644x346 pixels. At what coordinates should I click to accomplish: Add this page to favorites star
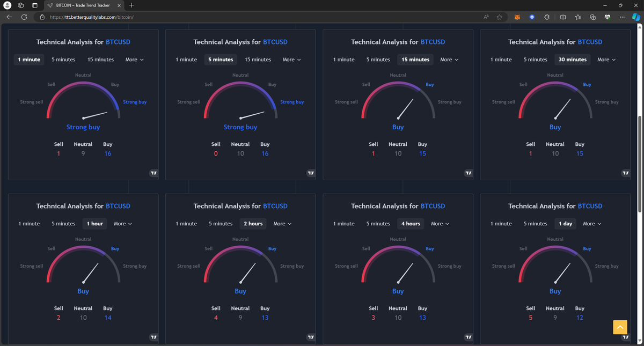(499, 17)
